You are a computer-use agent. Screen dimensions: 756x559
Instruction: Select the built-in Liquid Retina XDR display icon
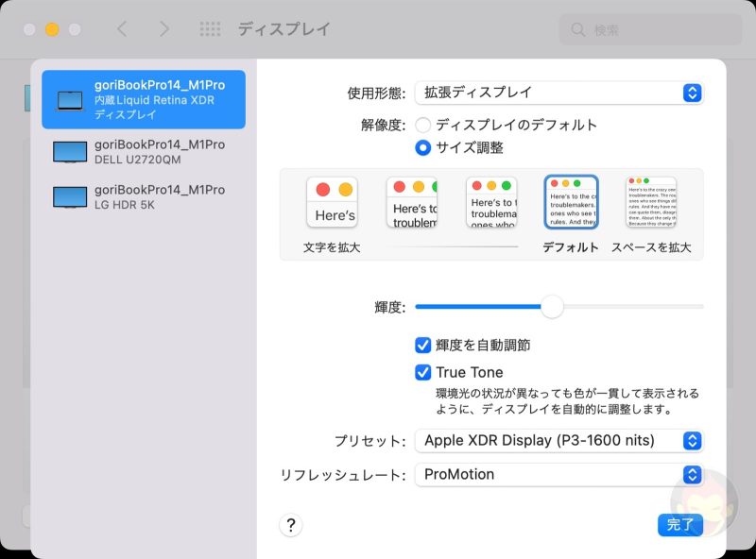click(x=69, y=100)
